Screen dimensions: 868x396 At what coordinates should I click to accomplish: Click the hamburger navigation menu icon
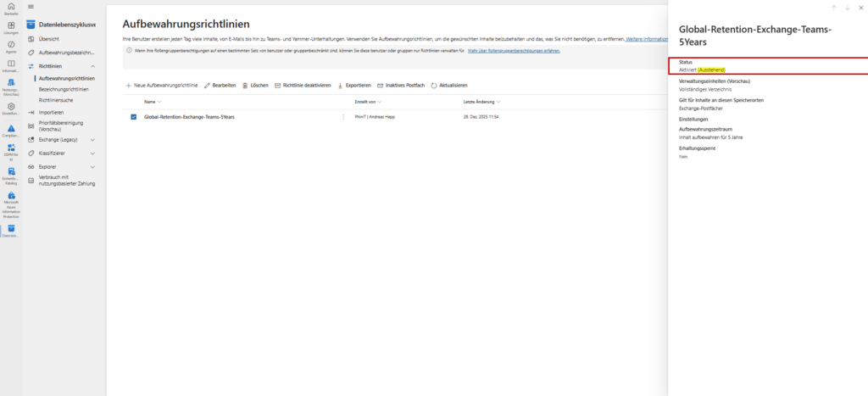coord(31,7)
